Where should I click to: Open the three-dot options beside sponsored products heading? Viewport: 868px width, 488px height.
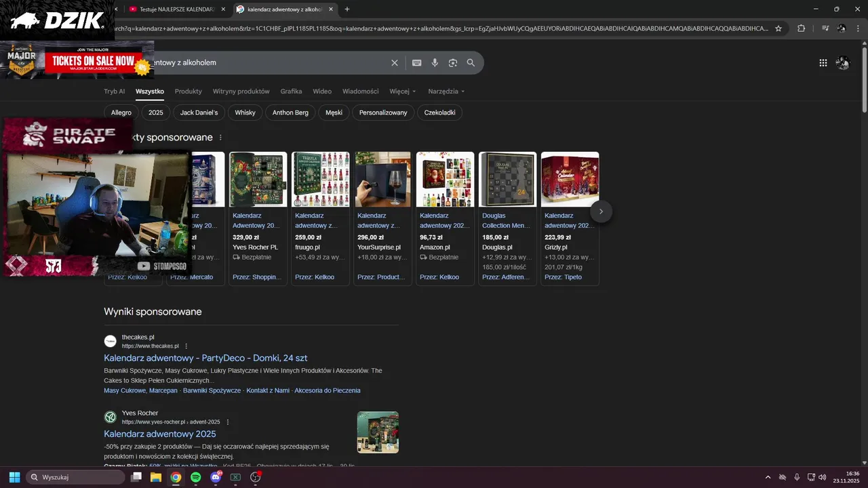point(220,138)
